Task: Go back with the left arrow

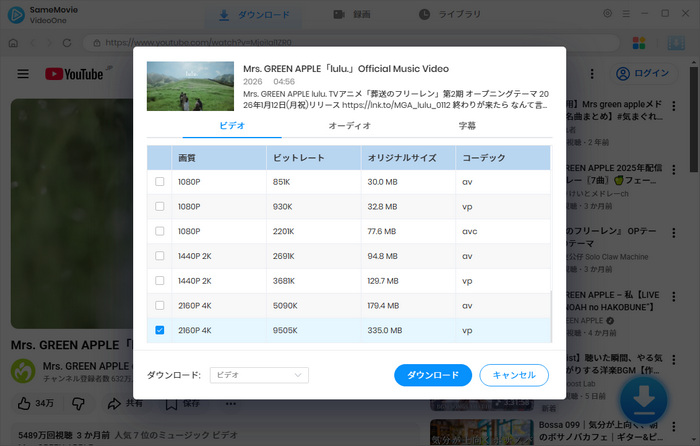Action: 33,43
